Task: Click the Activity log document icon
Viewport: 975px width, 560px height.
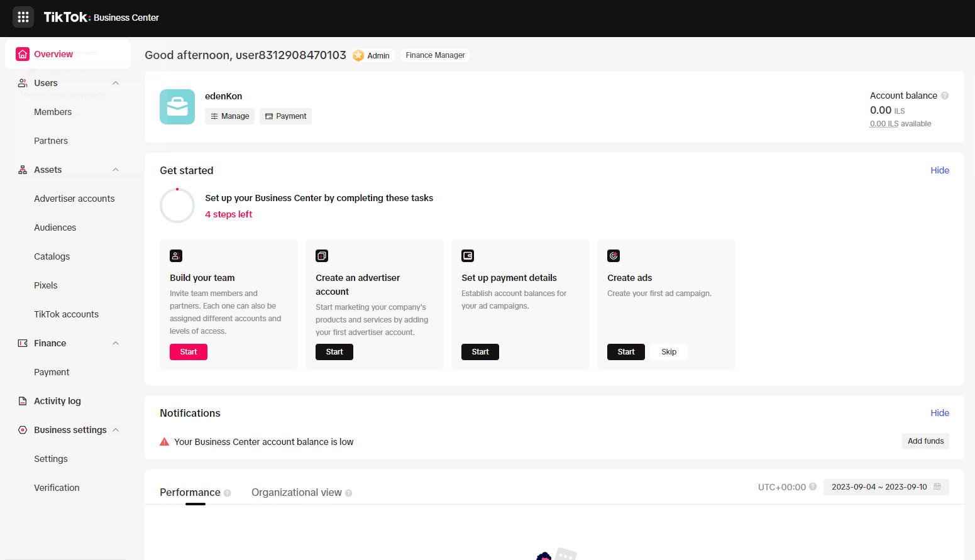Action: (23, 401)
